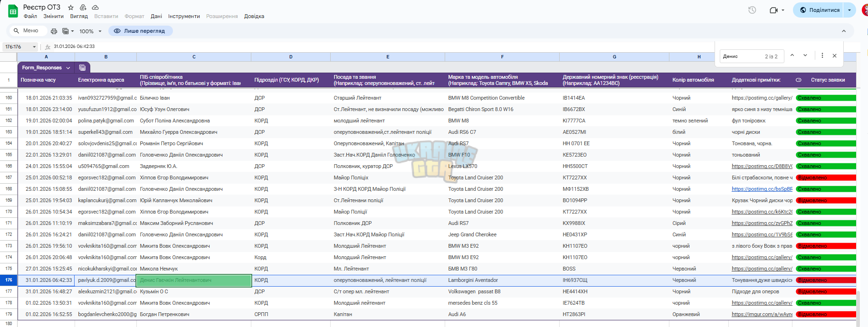868x327 pixels.
Task: Click the Лише перегляд view-only button
Action: pos(140,31)
